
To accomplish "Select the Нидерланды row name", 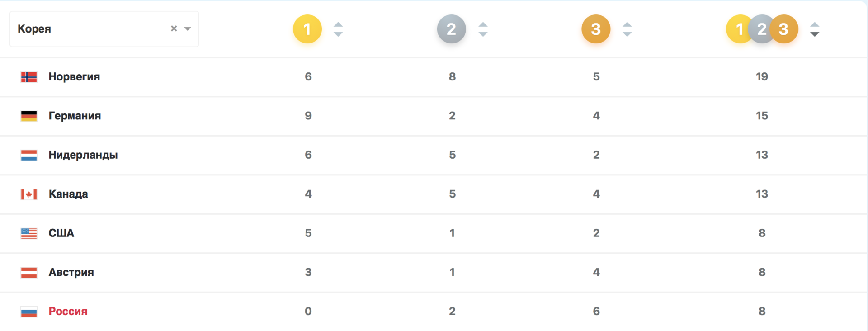I will (x=83, y=155).
